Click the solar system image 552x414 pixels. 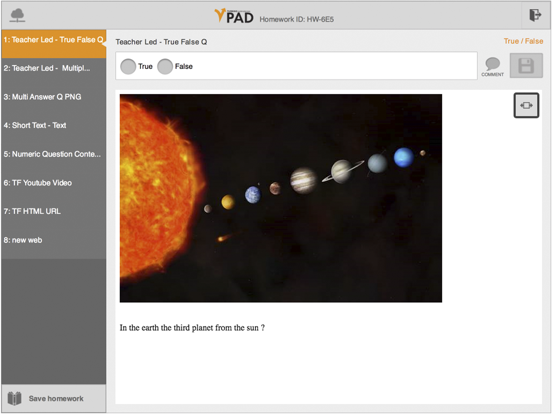(x=281, y=198)
